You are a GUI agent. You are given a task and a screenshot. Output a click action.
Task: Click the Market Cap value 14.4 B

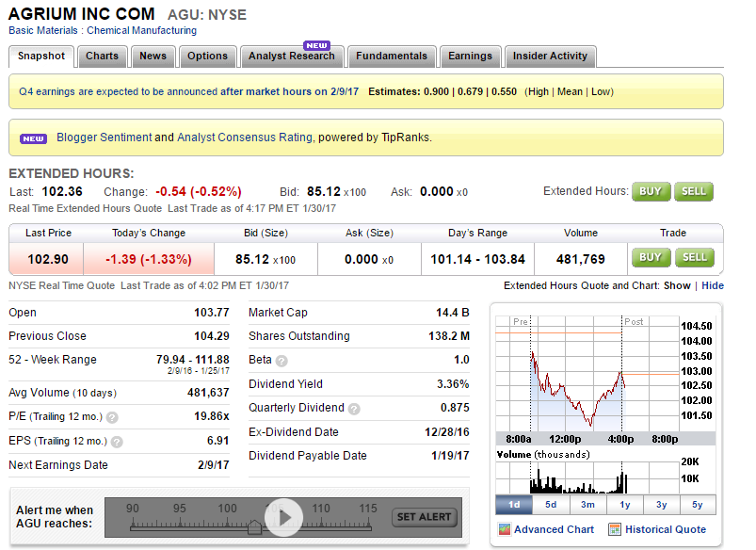(452, 313)
